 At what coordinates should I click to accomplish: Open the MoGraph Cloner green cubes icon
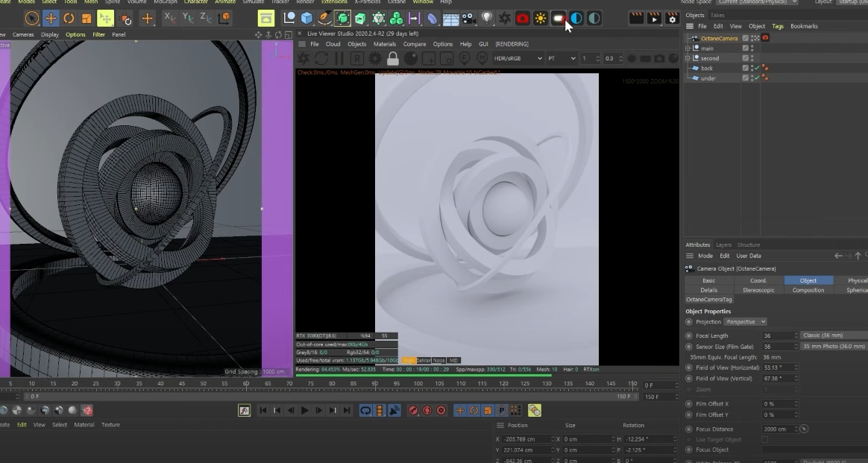(x=397, y=18)
